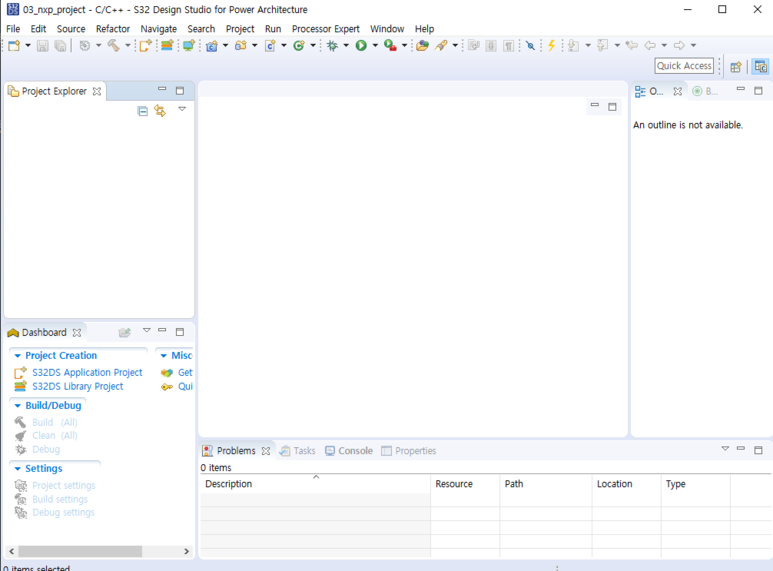This screenshot has width=773, height=571.
Task: Click the Quick Access search field
Action: coord(684,66)
